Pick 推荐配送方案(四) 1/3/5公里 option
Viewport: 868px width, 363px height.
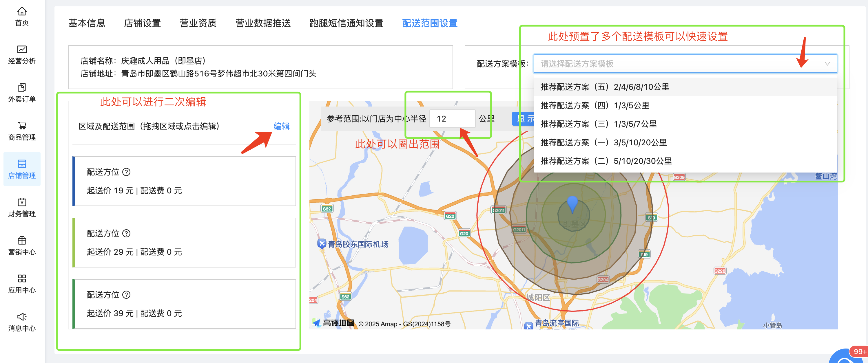595,105
